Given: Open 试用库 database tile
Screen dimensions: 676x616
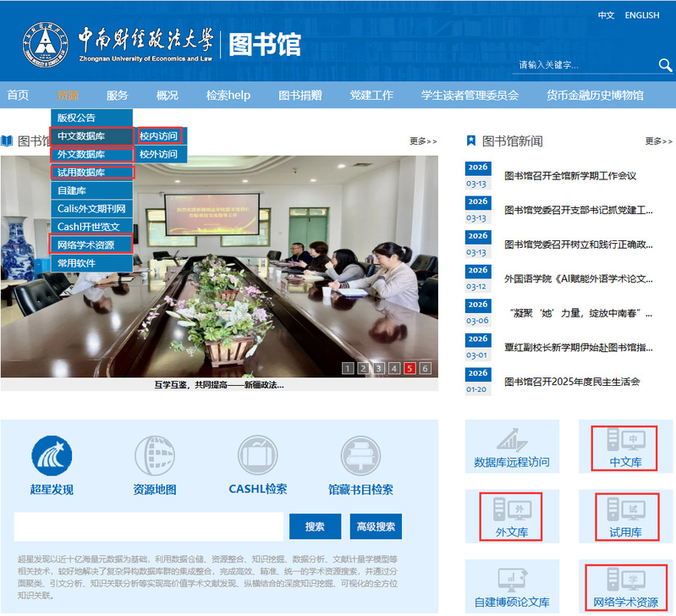Looking at the screenshot, I should tap(625, 517).
